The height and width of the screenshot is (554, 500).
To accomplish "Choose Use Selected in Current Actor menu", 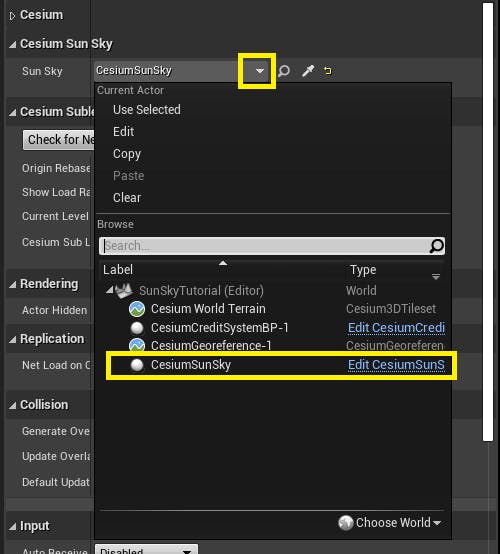I will [x=147, y=110].
